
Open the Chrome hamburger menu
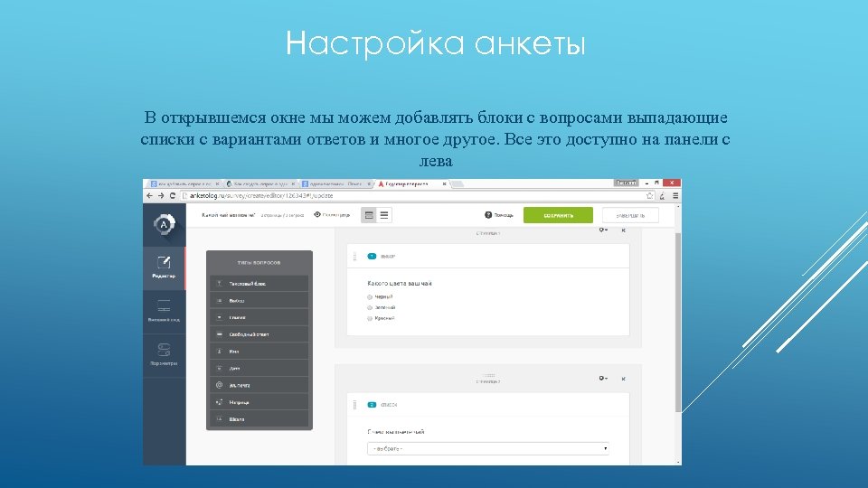point(675,195)
